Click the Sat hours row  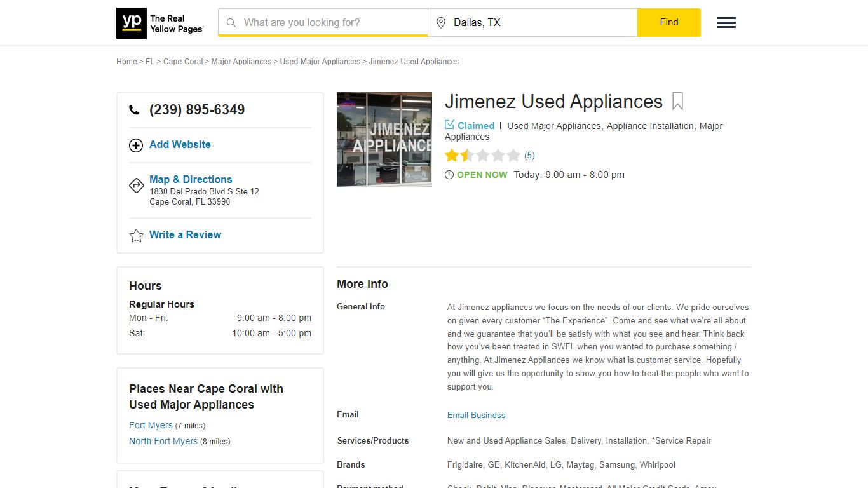coord(220,333)
